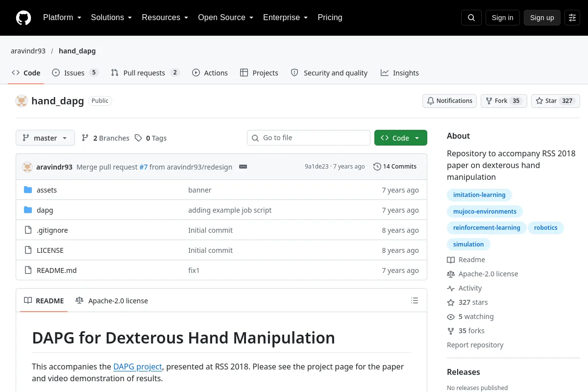Click the assets folder icon
The height and width of the screenshot is (392, 588).
click(28, 190)
